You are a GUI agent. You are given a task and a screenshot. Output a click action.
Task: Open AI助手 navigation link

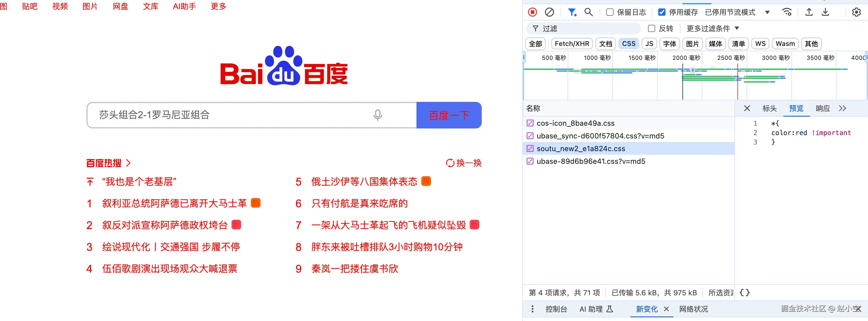point(184,6)
